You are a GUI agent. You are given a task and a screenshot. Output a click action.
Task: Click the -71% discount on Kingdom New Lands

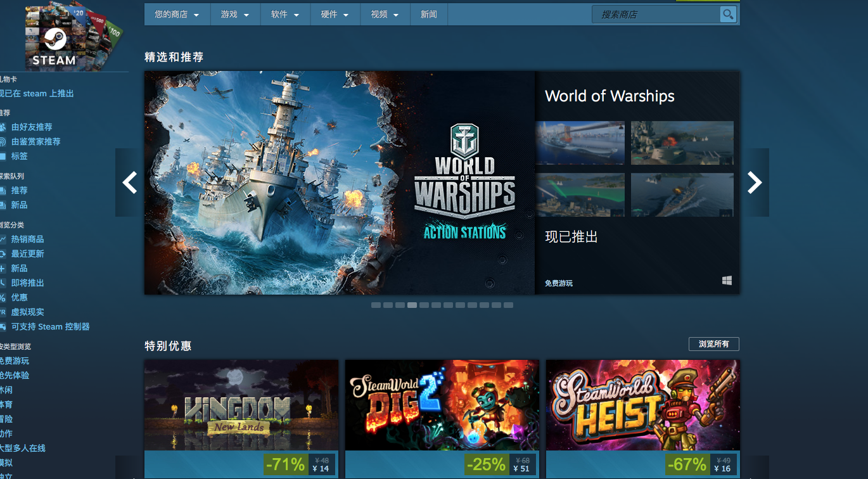(285, 464)
